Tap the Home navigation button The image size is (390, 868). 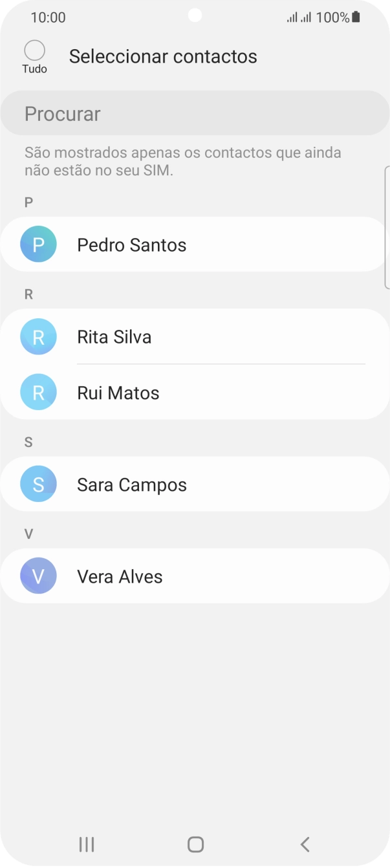(195, 844)
